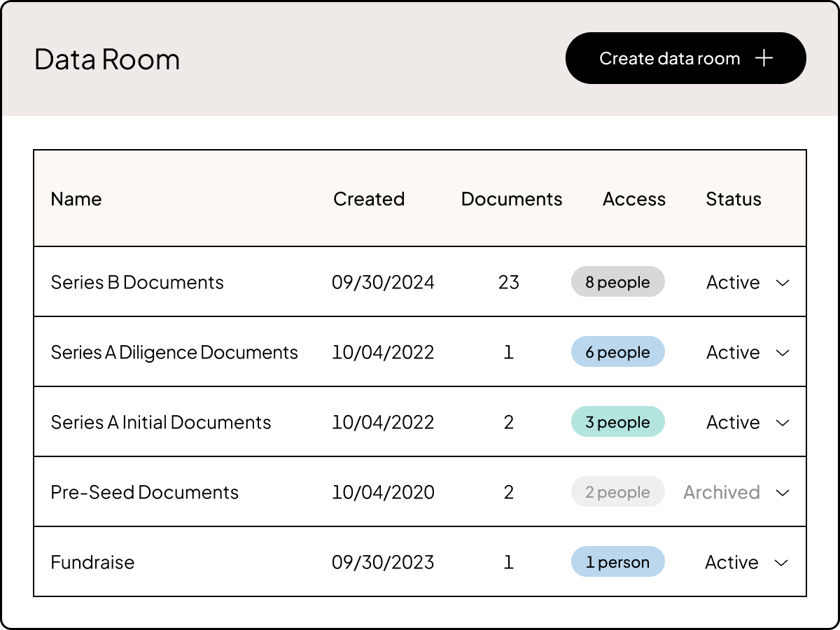
Task: Expand the status dropdown for Series A Initial Documents
Action: 783,422
